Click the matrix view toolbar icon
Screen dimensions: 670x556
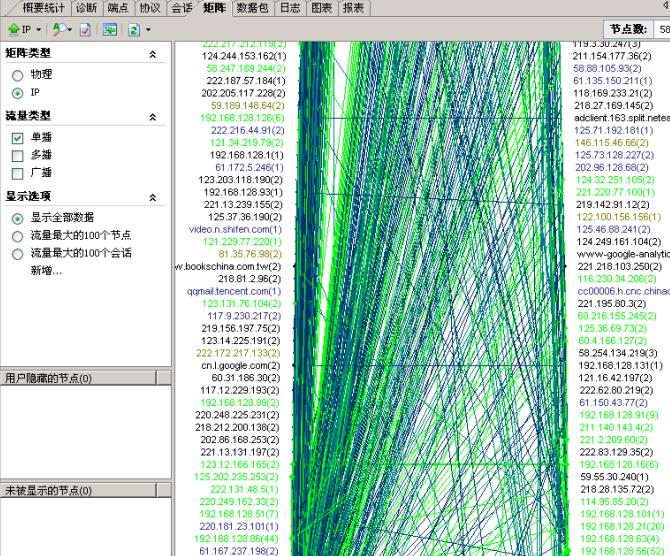[110, 30]
